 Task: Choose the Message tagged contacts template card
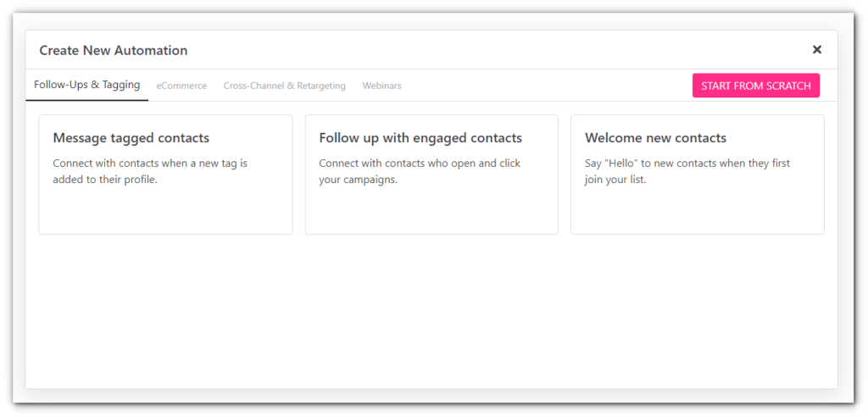pos(165,175)
